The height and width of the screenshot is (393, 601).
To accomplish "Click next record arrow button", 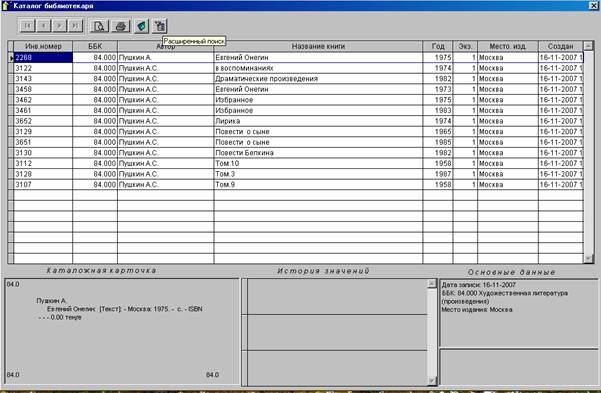I will 59,26.
